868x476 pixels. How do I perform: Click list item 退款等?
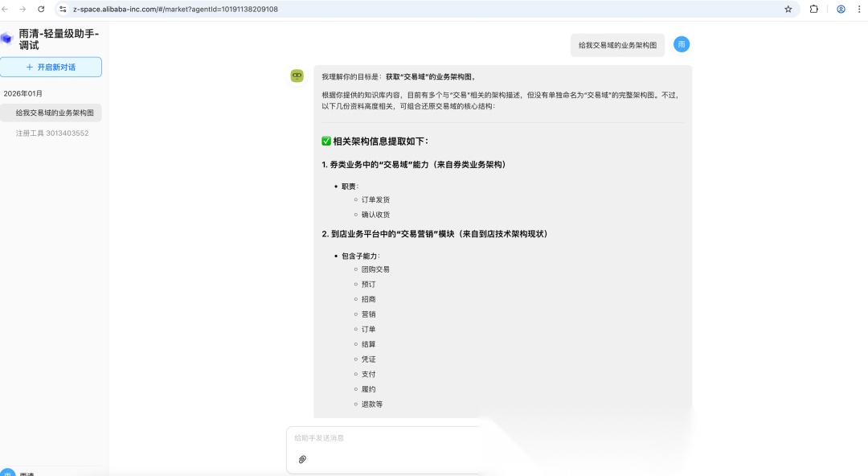pos(372,404)
